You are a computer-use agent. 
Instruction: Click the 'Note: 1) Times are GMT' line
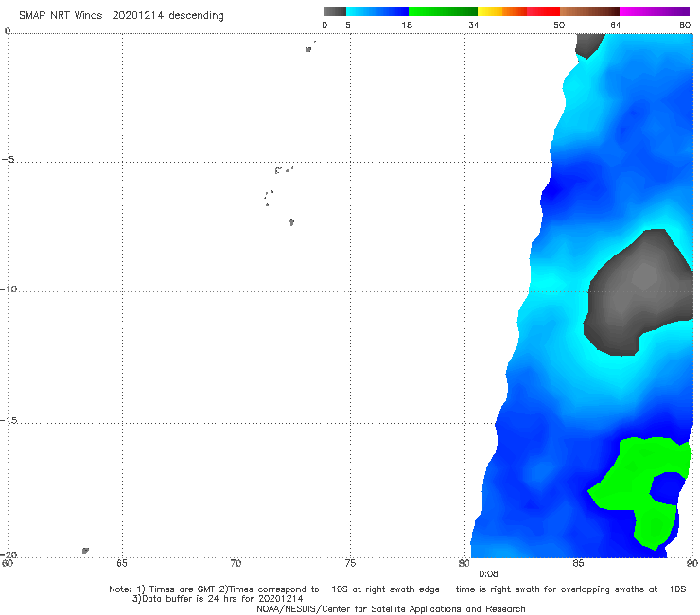[397, 589]
